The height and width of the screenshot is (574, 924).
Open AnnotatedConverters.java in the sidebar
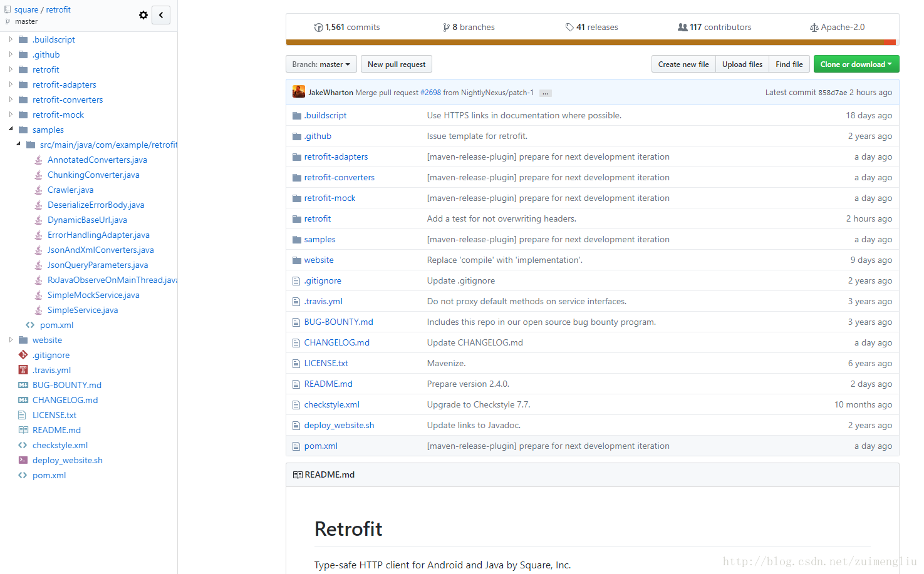tap(97, 160)
